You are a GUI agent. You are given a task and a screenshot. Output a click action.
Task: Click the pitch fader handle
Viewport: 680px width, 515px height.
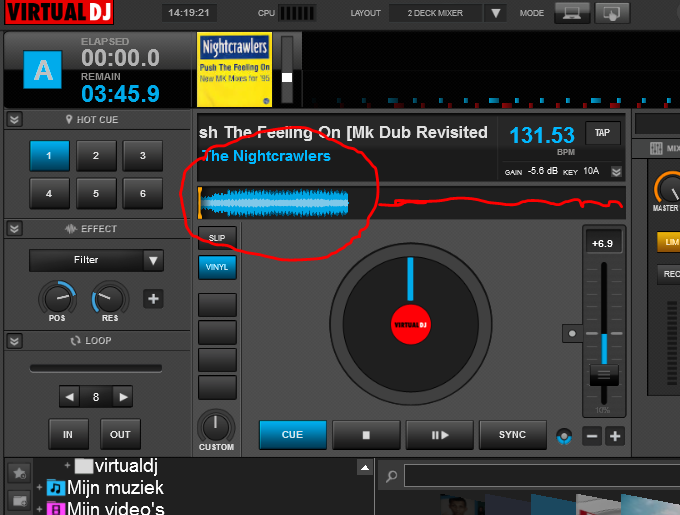(x=604, y=375)
